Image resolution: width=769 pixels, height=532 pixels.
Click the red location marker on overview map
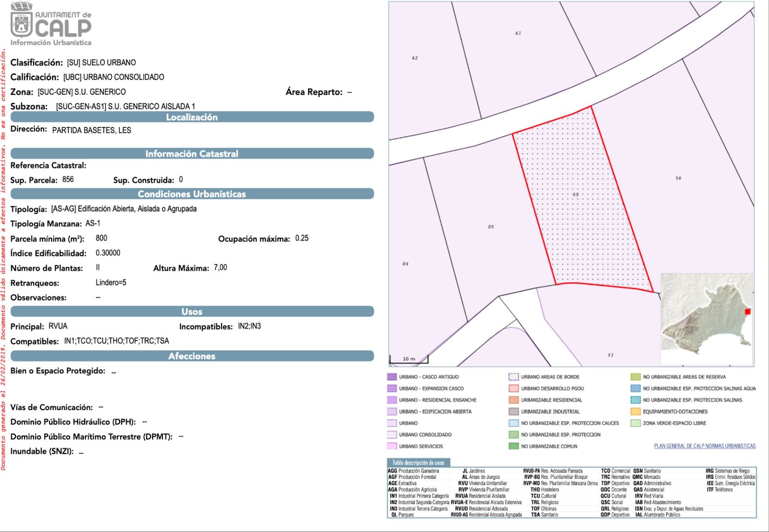click(x=747, y=312)
